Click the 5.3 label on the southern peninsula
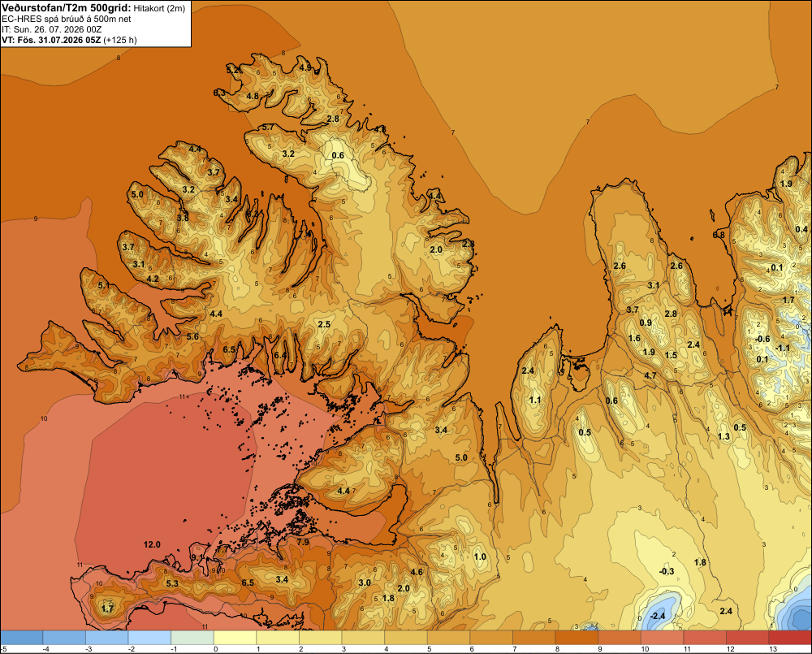The height and width of the screenshot is (654, 812). [x=172, y=583]
